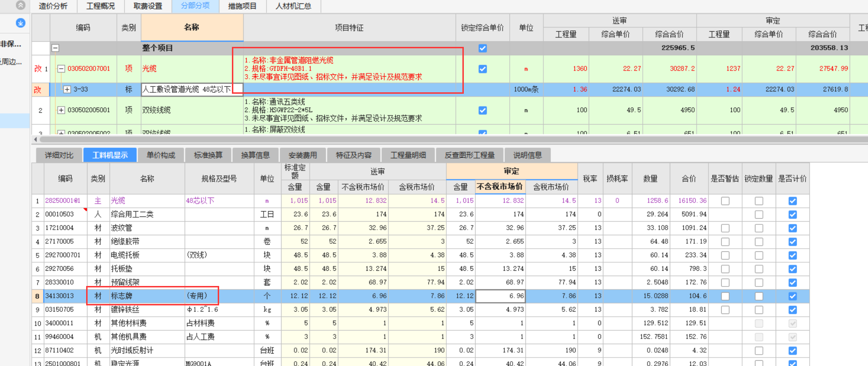The image size is (868, 366).
Task: Open the 单价构成 tab
Action: [161, 155]
